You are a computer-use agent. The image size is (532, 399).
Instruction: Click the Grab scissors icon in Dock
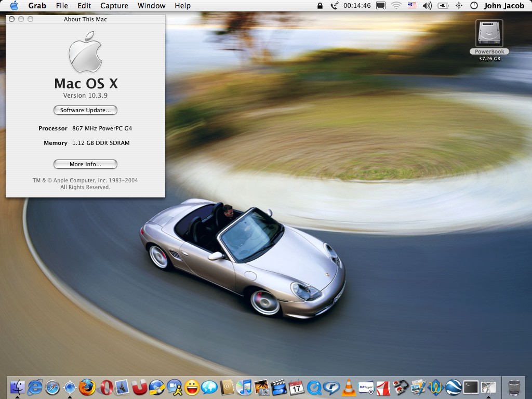488,387
